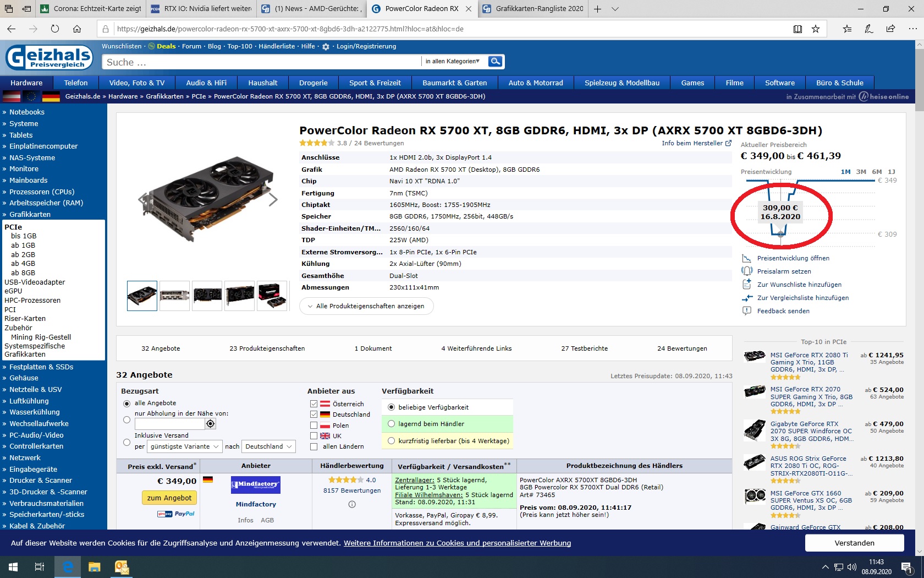Click browser refresh button

(x=55, y=29)
